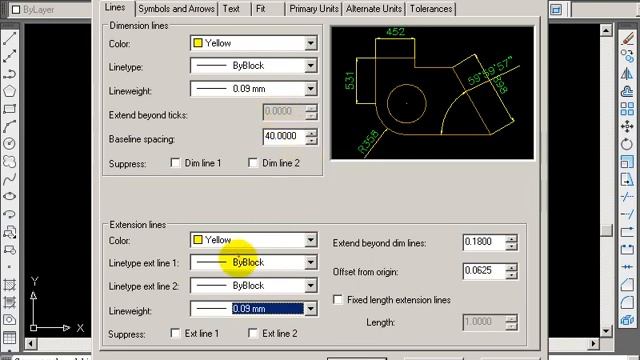The width and height of the screenshot is (640, 360).
Task: Select the Polygon tool
Action: coord(9,91)
